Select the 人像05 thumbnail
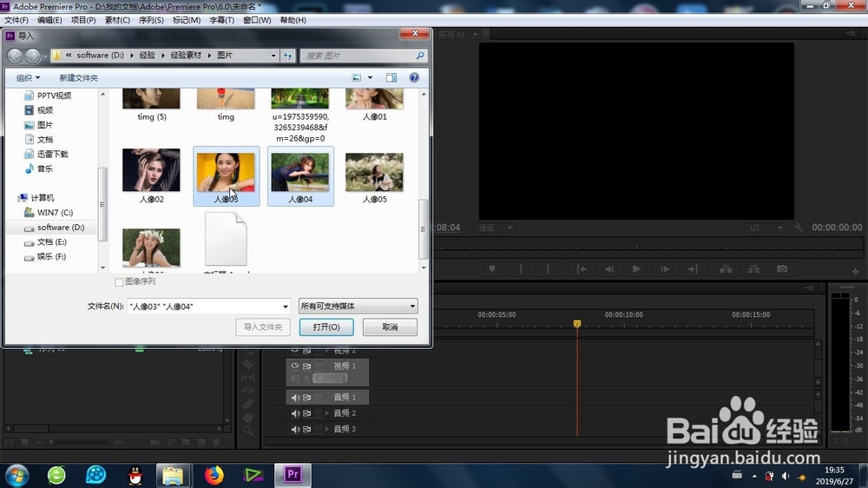868x488 pixels. (x=374, y=177)
